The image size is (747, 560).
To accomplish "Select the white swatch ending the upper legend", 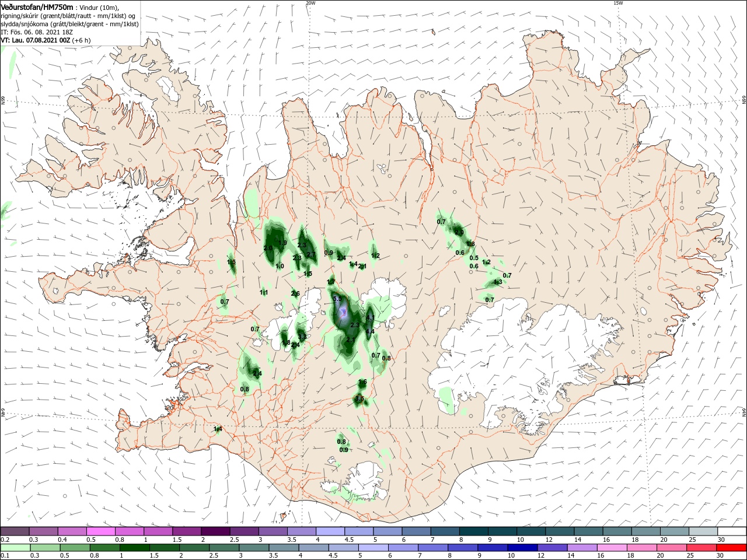I will 732,531.
